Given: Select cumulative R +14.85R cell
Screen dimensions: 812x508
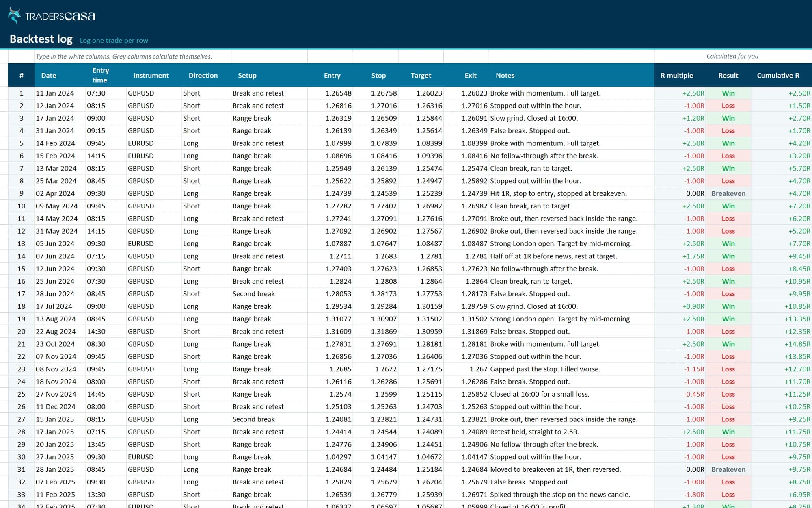Looking at the screenshot, I should click(x=782, y=344).
